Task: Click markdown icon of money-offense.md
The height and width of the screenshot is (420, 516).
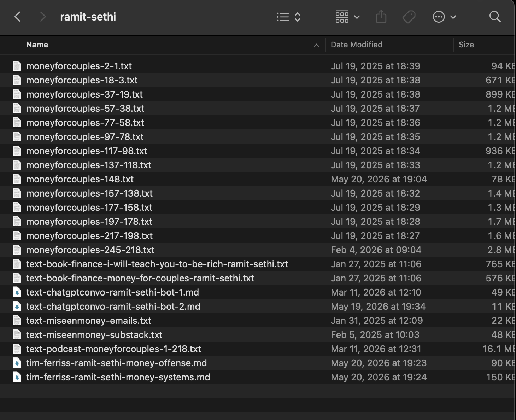Action: (x=17, y=363)
